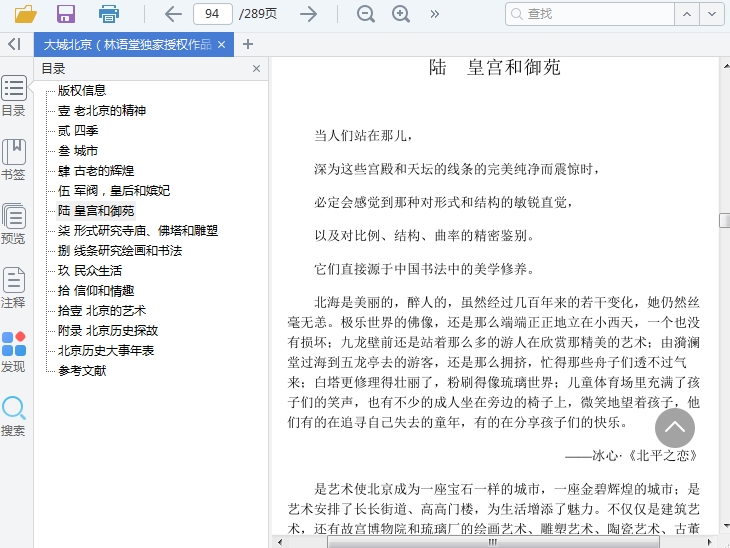Image resolution: width=730 pixels, height=548 pixels.
Task: Open 附录 北京历史探故 in contents
Action: 108,331
